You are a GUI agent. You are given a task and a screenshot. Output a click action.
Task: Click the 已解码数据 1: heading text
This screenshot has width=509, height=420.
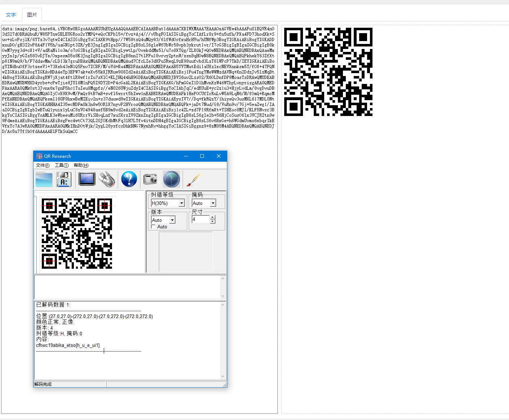tap(53, 305)
